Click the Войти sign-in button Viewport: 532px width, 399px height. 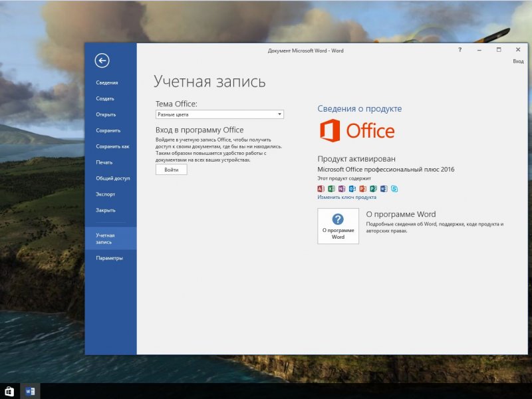172,170
